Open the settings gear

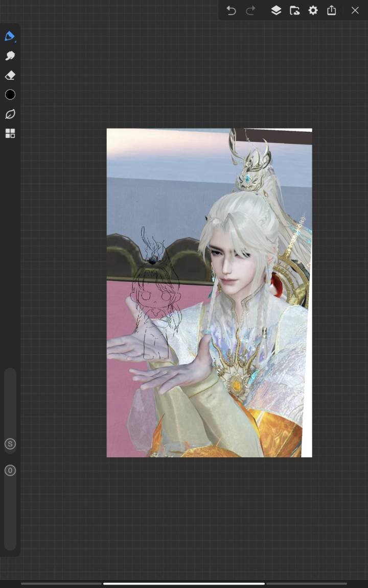313,10
